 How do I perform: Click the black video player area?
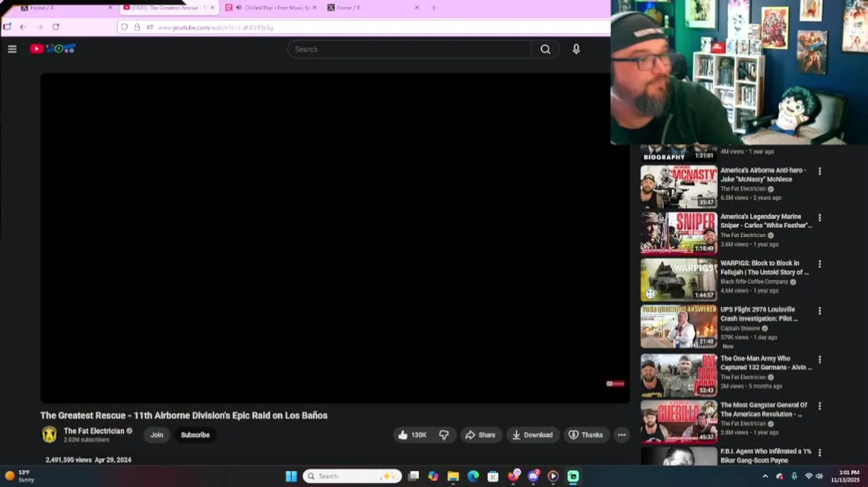(x=335, y=238)
